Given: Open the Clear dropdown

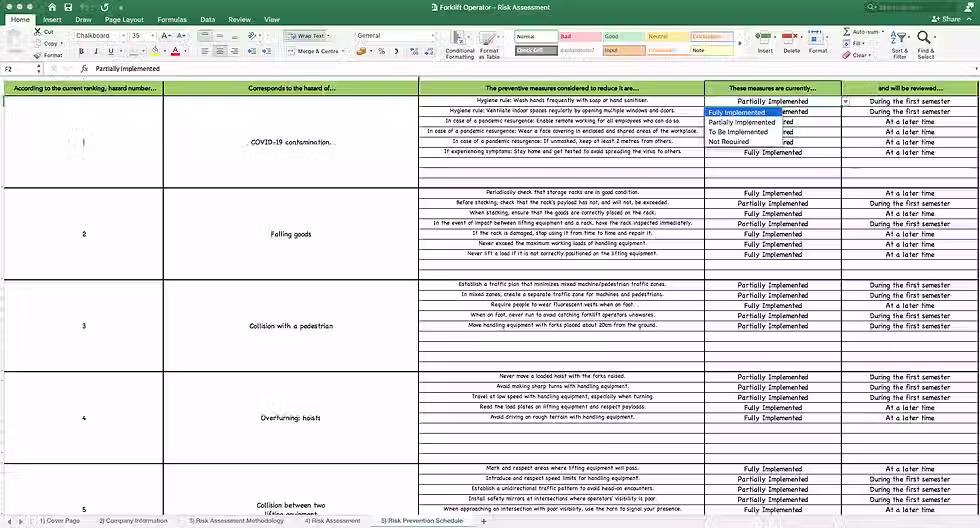Looking at the screenshot, I should click(869, 55).
